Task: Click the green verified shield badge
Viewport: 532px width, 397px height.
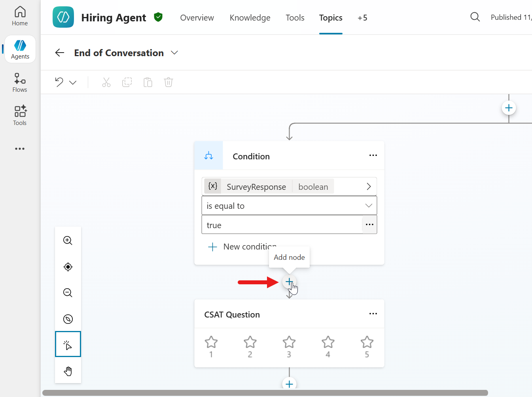Action: (158, 17)
